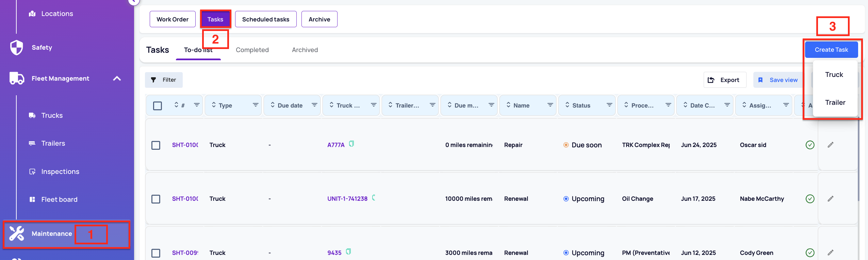The width and height of the screenshot is (868, 260).
Task: Edit the Nabe McCarthy task pencil icon
Action: click(831, 199)
